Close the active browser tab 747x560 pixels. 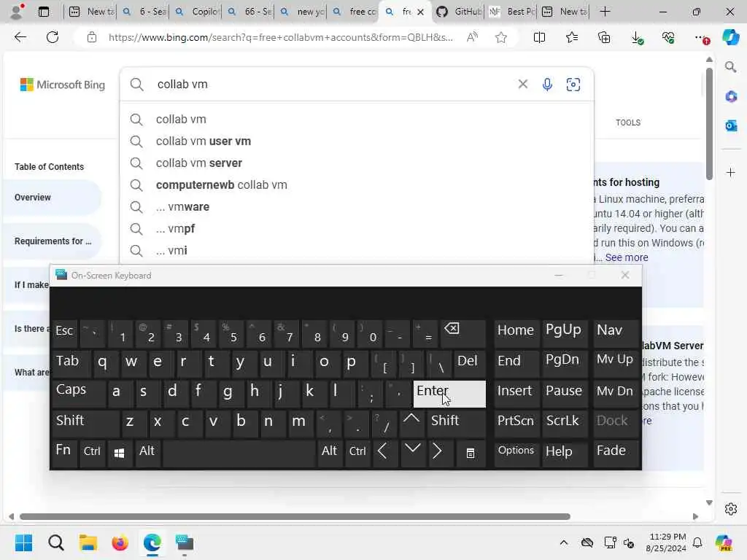420,12
